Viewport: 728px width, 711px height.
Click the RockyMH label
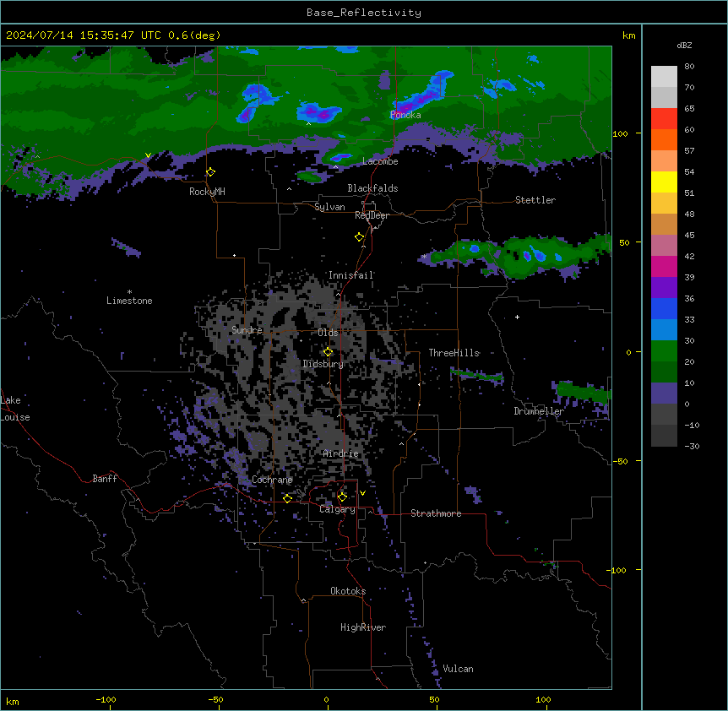click(207, 192)
